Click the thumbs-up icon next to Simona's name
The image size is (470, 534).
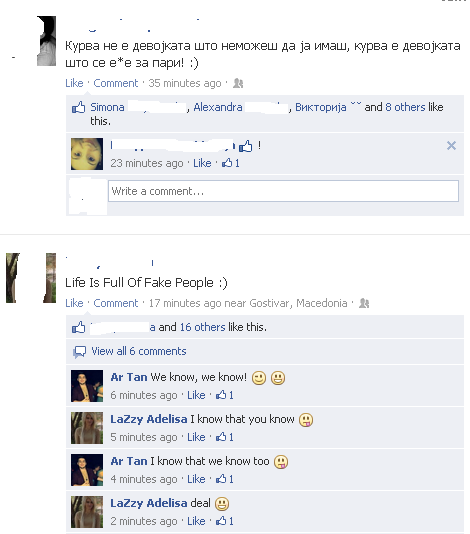[78, 108]
